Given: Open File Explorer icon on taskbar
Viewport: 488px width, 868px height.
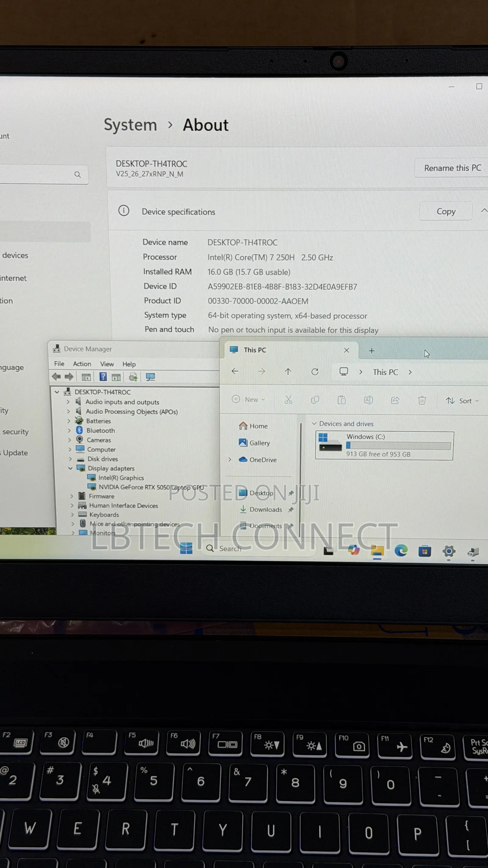Looking at the screenshot, I should 377,551.
